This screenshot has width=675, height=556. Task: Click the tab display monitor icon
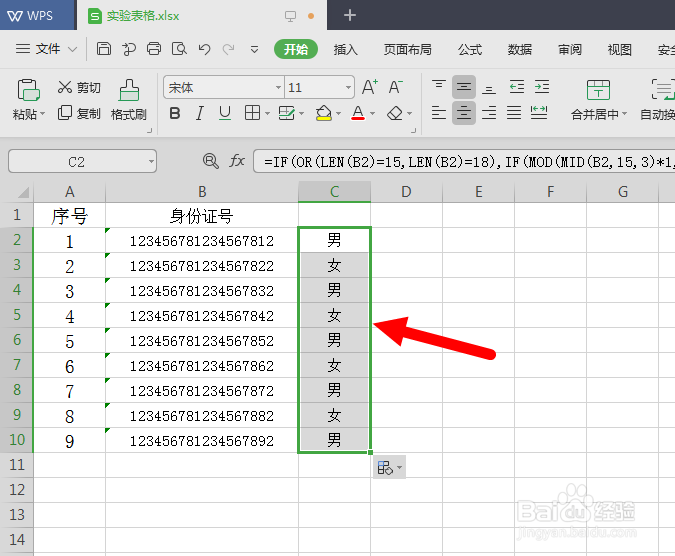[x=290, y=16]
